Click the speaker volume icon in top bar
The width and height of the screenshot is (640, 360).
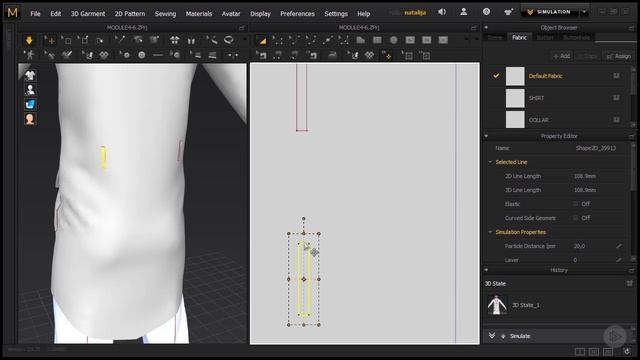pyautogui.click(x=442, y=12)
